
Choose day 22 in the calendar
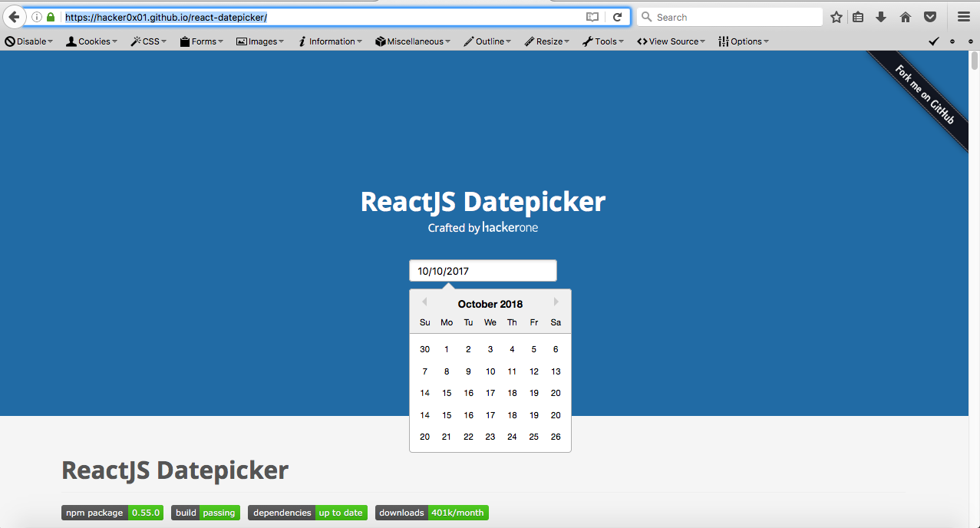click(468, 437)
